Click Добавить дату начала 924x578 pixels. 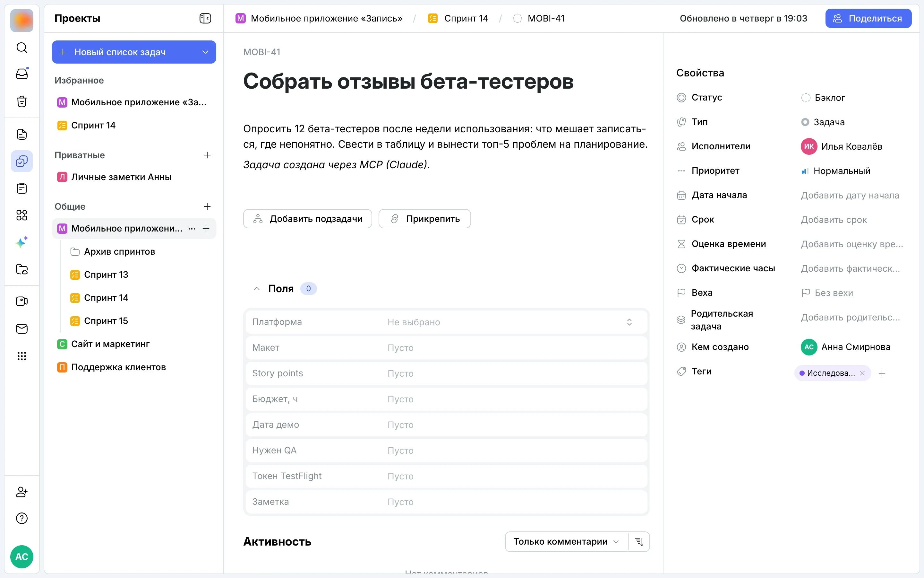tap(850, 195)
